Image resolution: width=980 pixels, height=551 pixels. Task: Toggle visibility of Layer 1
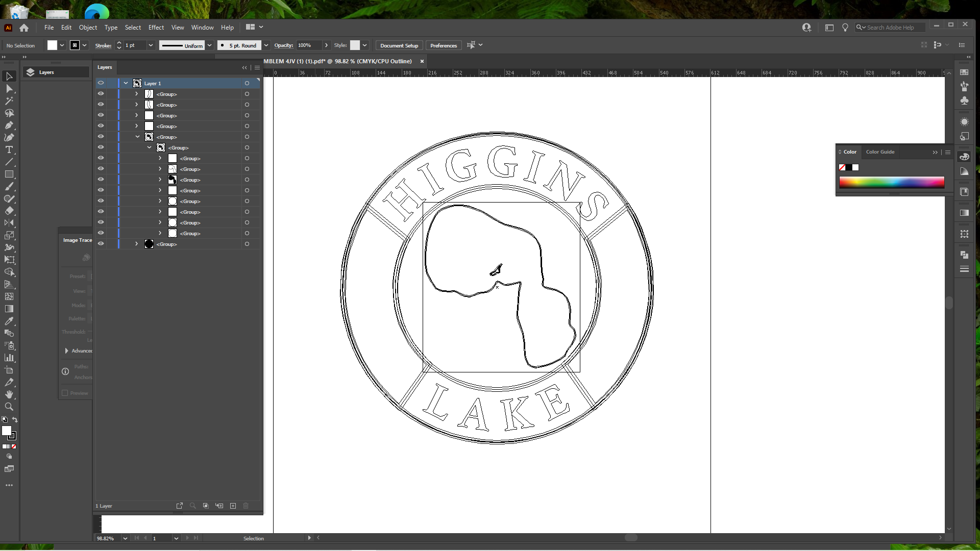(x=101, y=83)
